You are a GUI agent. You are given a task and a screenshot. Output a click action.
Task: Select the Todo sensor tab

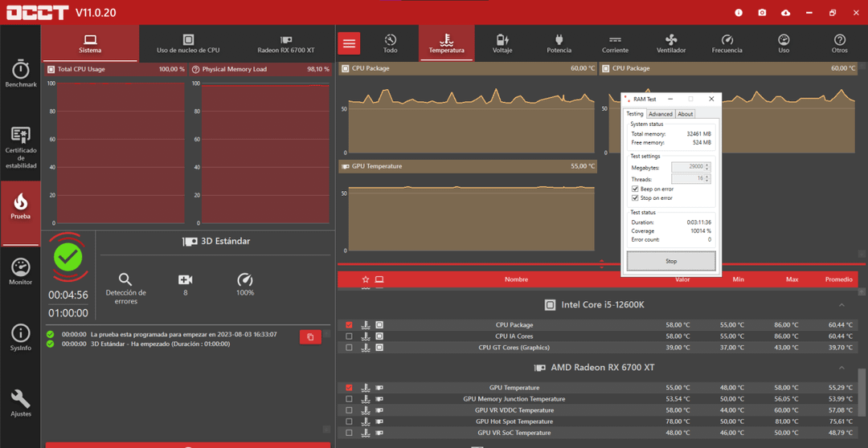click(391, 43)
